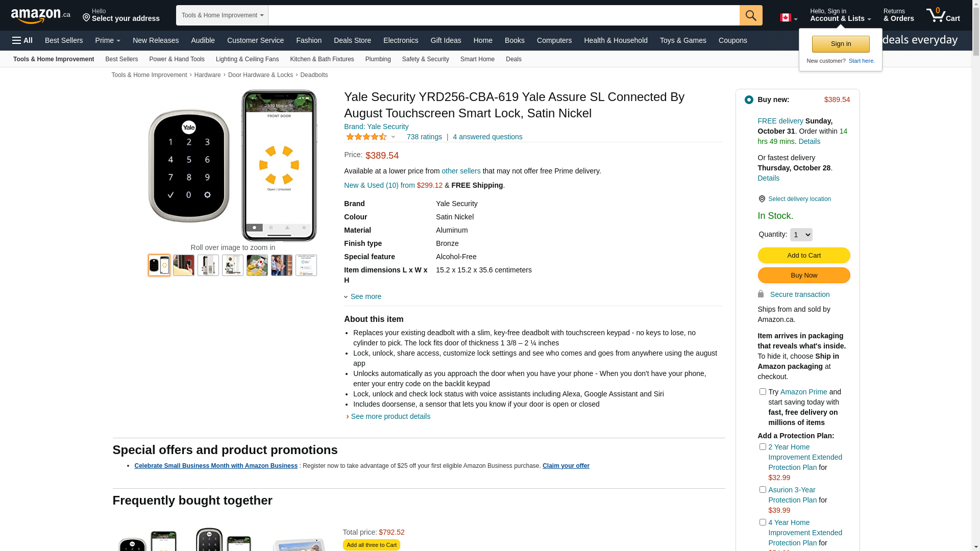980x551 pixels.
Task: Click the Buy Now button
Action: [803, 275]
